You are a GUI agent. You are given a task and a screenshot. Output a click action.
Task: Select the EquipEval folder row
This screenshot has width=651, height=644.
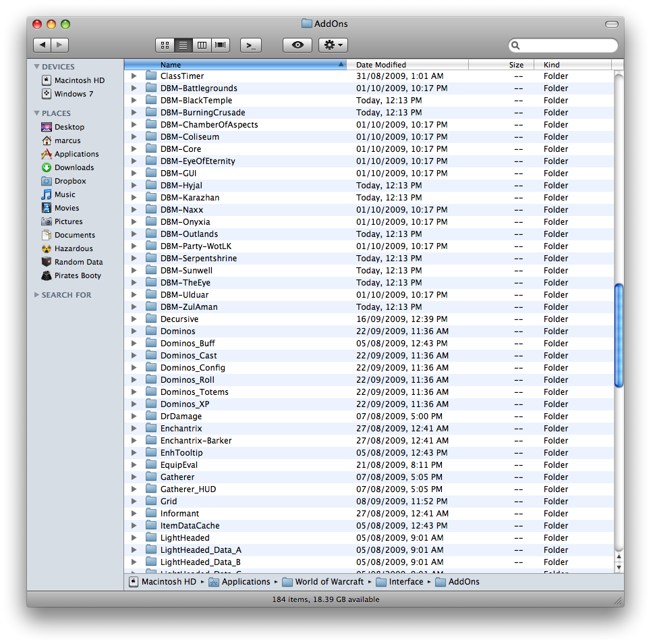[369, 465]
